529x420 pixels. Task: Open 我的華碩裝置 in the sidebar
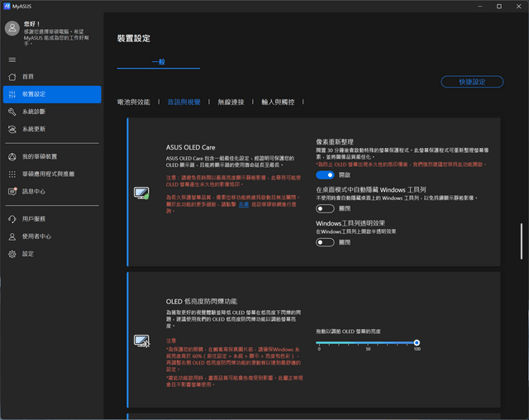click(52, 157)
